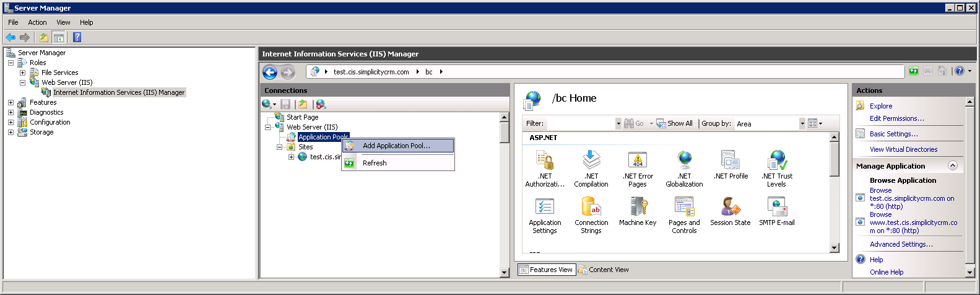Open the View menu
The height and width of the screenshot is (295, 980).
coord(63,22)
